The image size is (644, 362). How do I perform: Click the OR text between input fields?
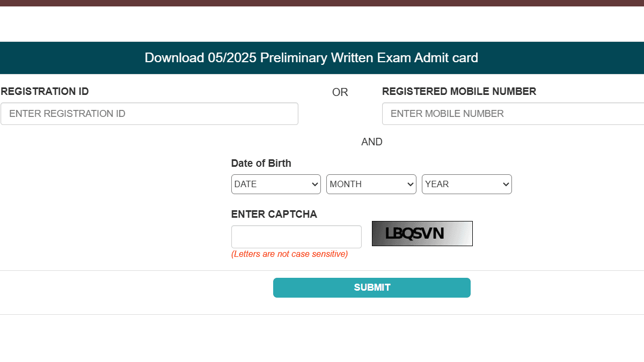coord(340,92)
